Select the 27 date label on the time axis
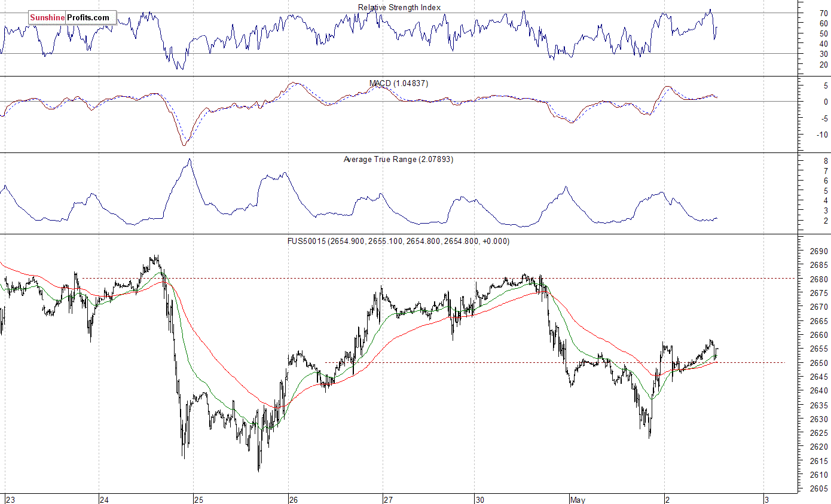 click(x=388, y=499)
